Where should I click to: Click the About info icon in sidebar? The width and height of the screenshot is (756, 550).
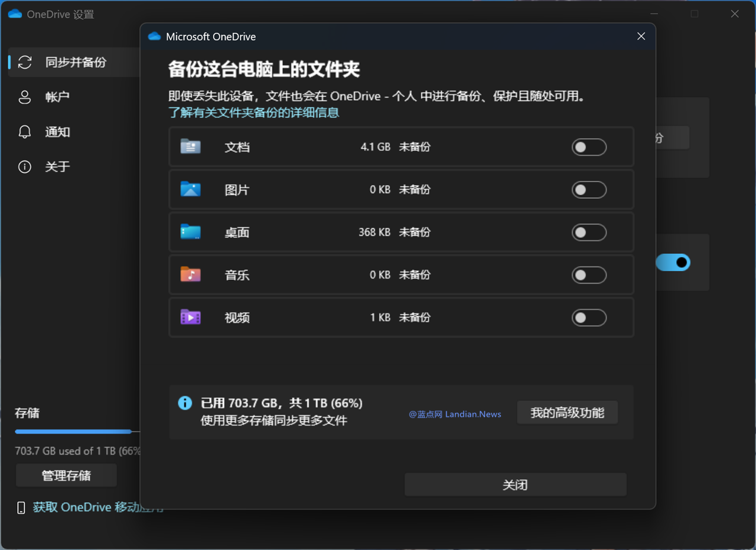click(25, 167)
